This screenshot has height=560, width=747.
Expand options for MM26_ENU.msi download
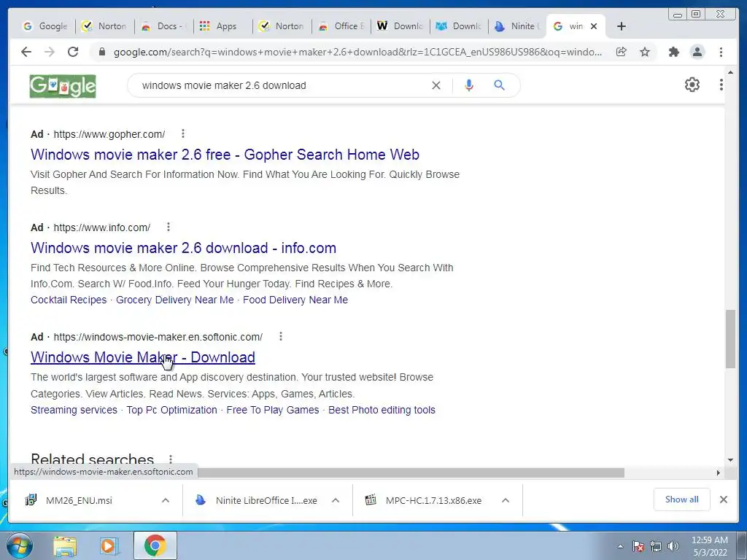pyautogui.click(x=166, y=500)
